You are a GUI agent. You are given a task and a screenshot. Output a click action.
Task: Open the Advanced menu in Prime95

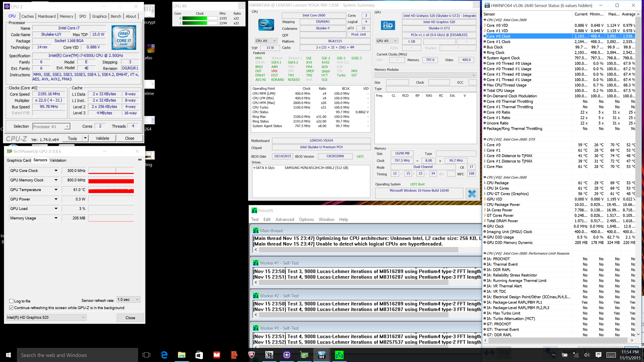284,220
